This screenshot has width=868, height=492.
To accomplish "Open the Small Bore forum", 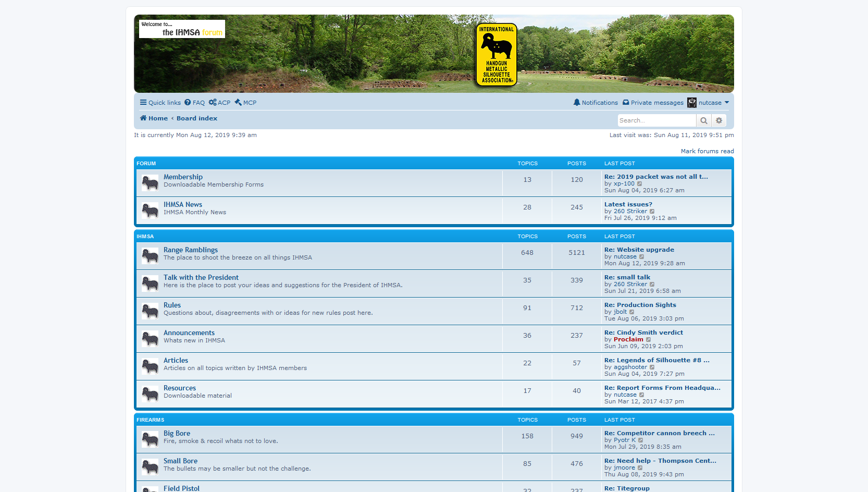I will [x=180, y=461].
